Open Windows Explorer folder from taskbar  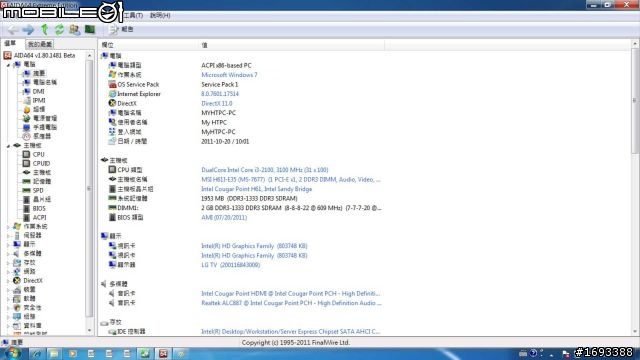coord(54,354)
